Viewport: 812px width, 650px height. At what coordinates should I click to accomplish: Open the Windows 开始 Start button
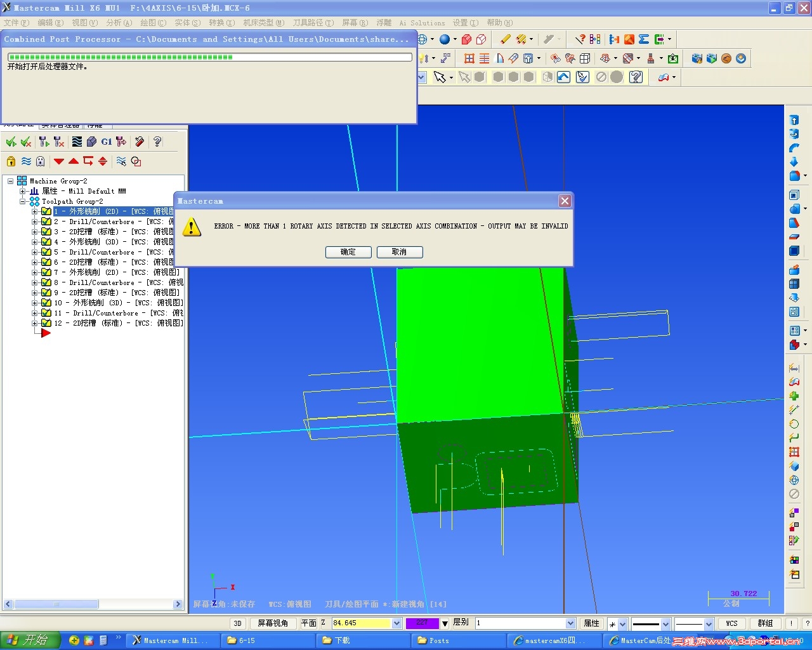[30, 640]
